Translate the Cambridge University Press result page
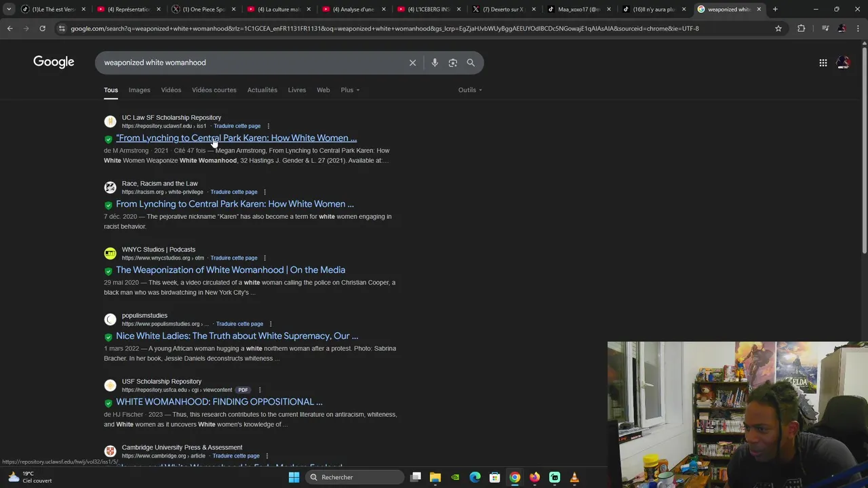This screenshot has height=488, width=868. (236, 456)
